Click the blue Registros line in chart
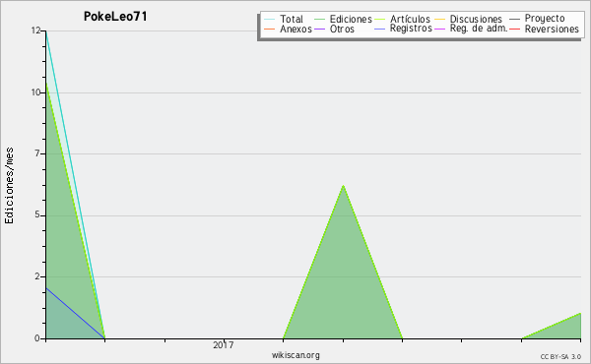Screen dimensions: 591x364 tap(76, 313)
